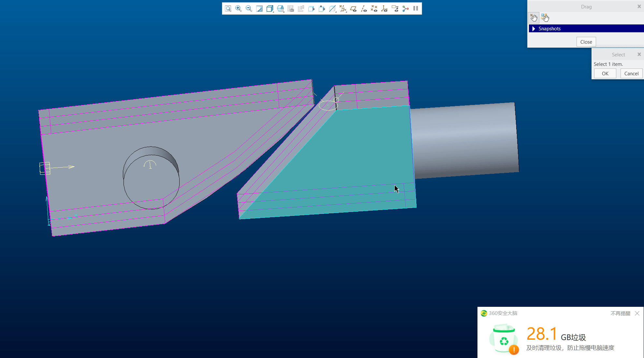The height and width of the screenshot is (358, 644).
Task: Select the circular hole in the bracket
Action: pyautogui.click(x=151, y=178)
